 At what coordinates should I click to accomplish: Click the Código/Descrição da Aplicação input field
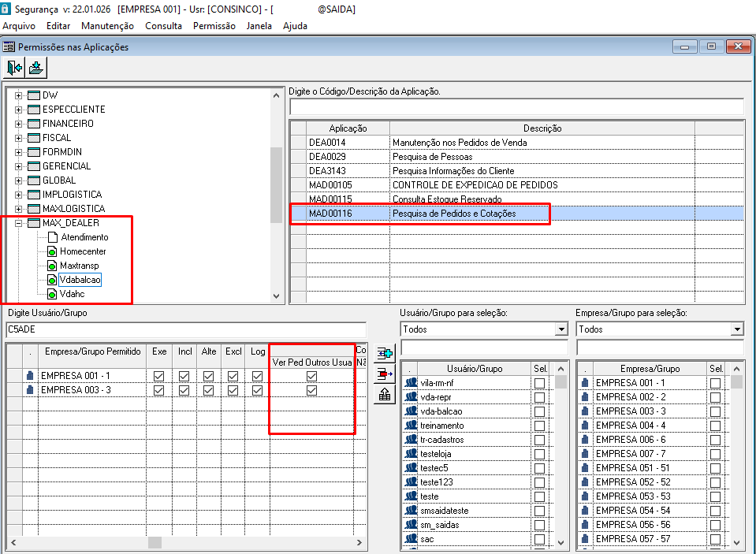[x=517, y=107]
